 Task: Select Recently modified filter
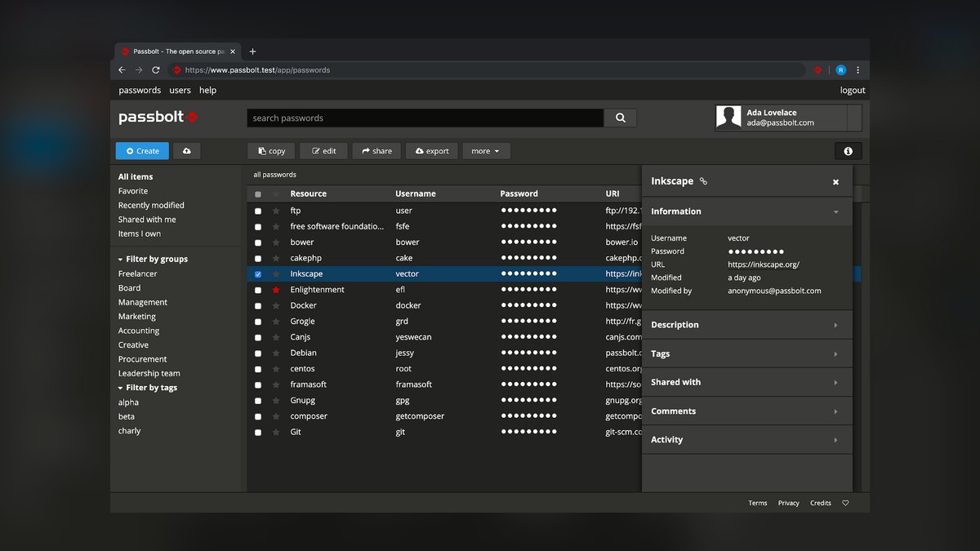coord(151,206)
